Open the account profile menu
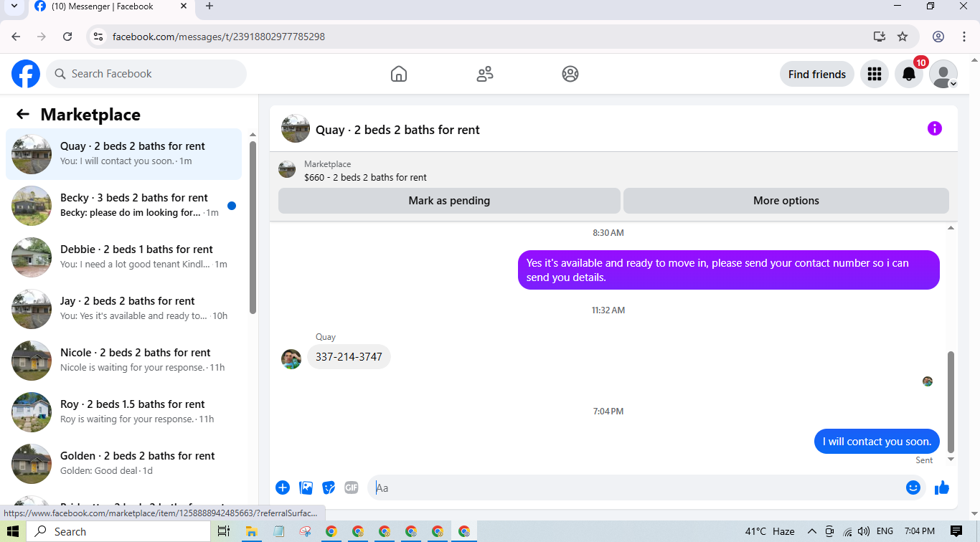 [x=943, y=74]
